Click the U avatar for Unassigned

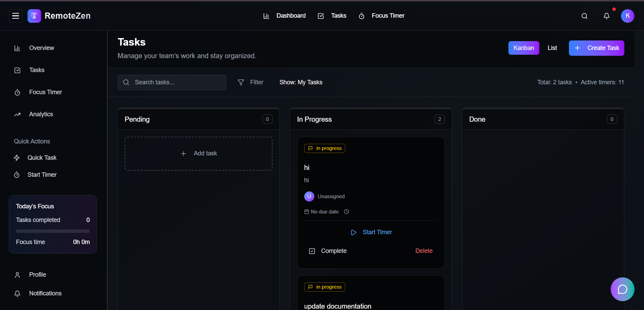coord(309,196)
